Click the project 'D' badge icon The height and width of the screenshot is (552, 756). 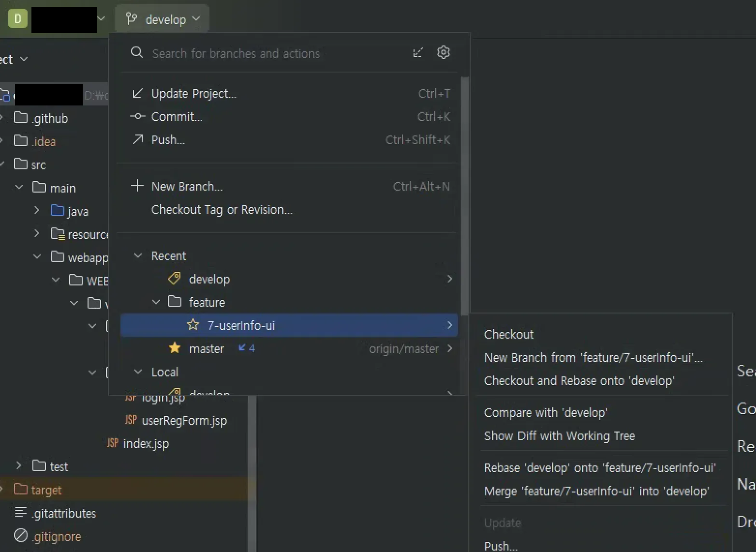pyautogui.click(x=18, y=19)
